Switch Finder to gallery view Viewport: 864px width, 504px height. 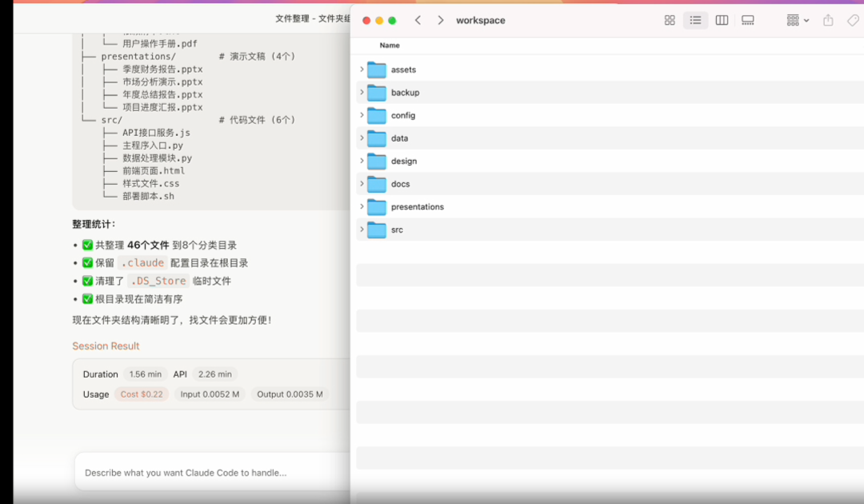(x=748, y=20)
